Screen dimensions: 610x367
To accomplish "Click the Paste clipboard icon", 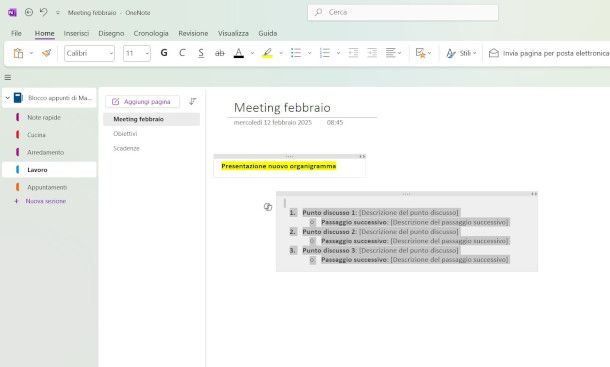I will 18,53.
